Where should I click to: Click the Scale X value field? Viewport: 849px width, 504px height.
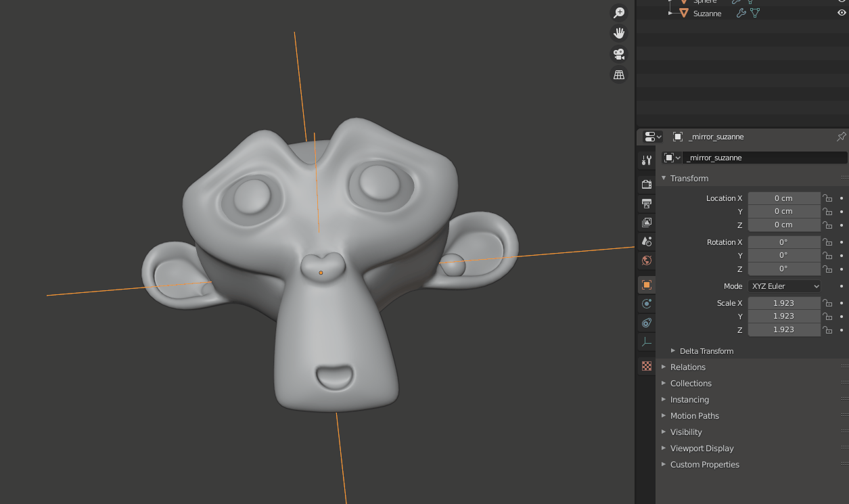tap(783, 303)
